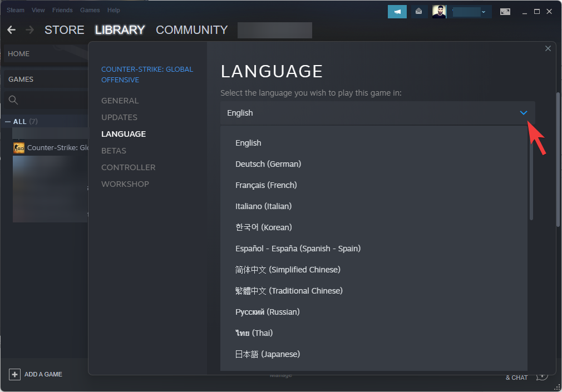
Task: Close the properties dialog with X
Action: [548, 48]
